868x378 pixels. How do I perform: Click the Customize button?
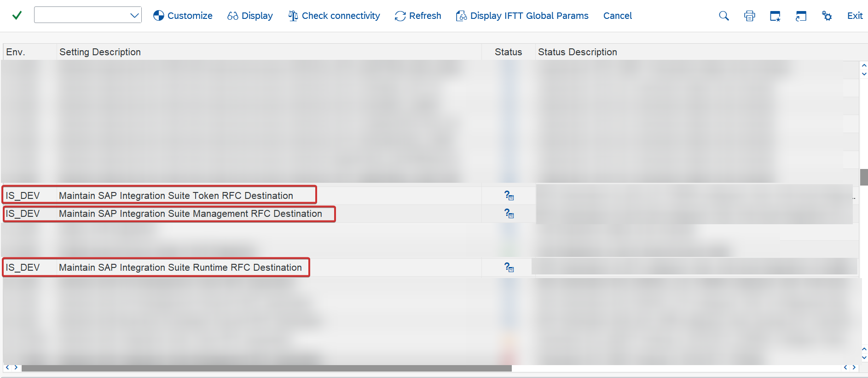pyautogui.click(x=183, y=16)
